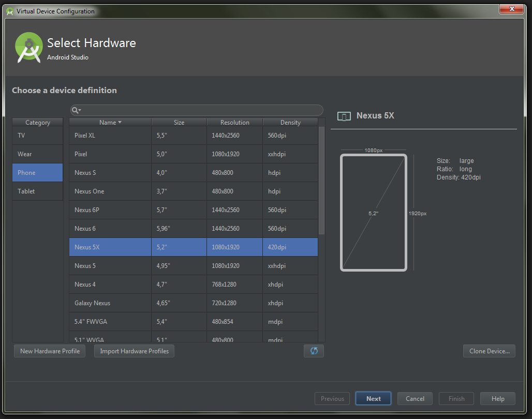Click the 480x854 resolution cell

235,322
